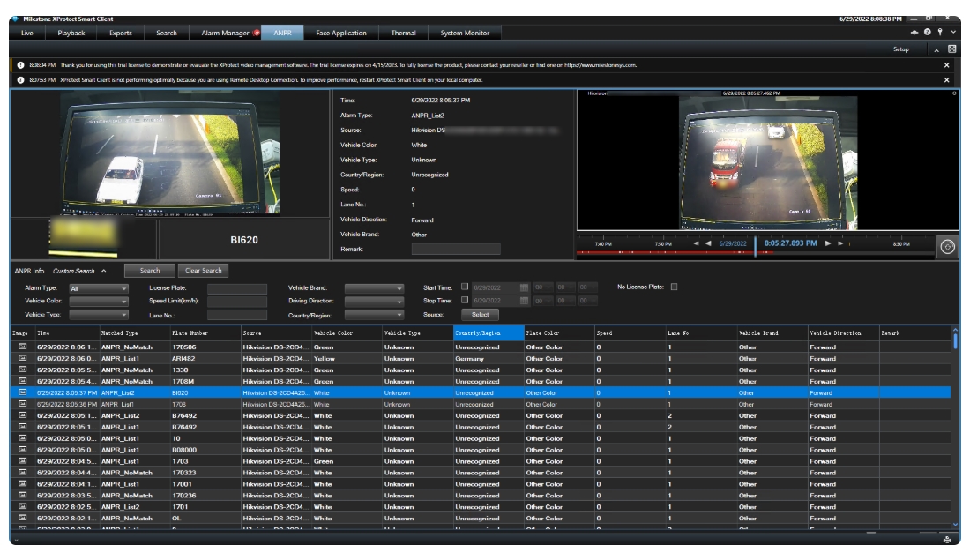Viewport: 970px width, 560px height.
Task: Tick the No License Plate checkbox
Action: coord(675,287)
